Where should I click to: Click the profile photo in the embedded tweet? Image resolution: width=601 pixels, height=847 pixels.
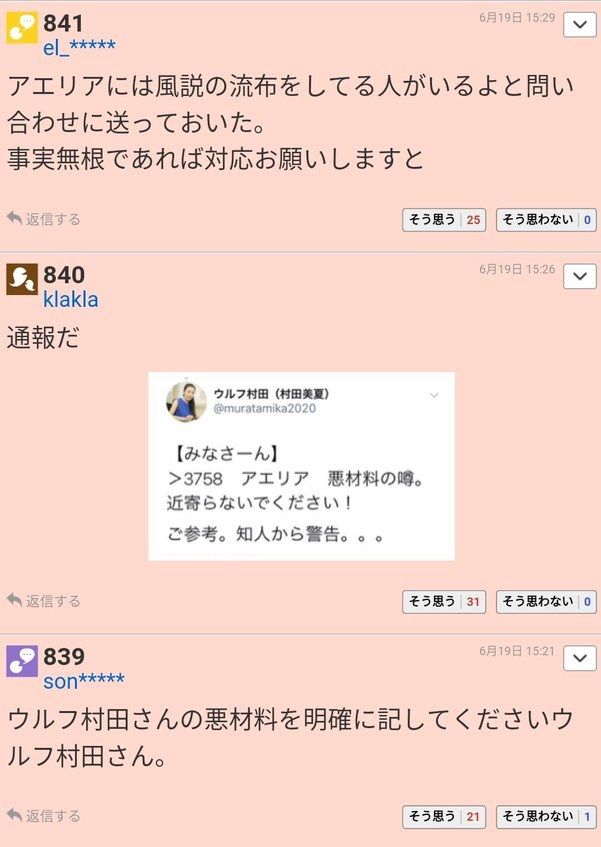click(x=186, y=401)
